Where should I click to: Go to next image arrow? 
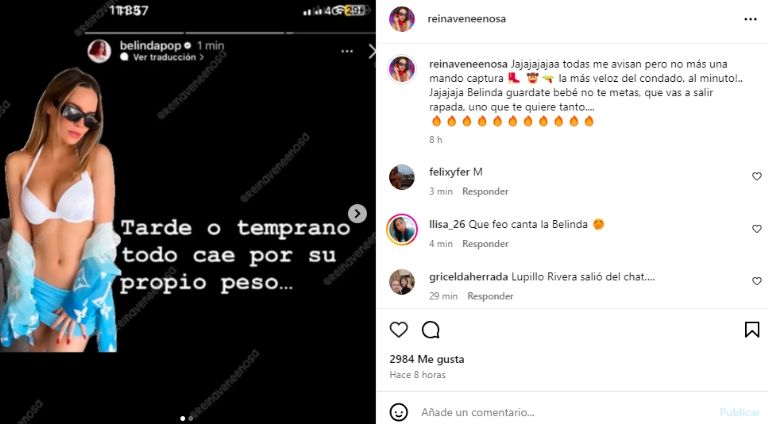coord(358,213)
